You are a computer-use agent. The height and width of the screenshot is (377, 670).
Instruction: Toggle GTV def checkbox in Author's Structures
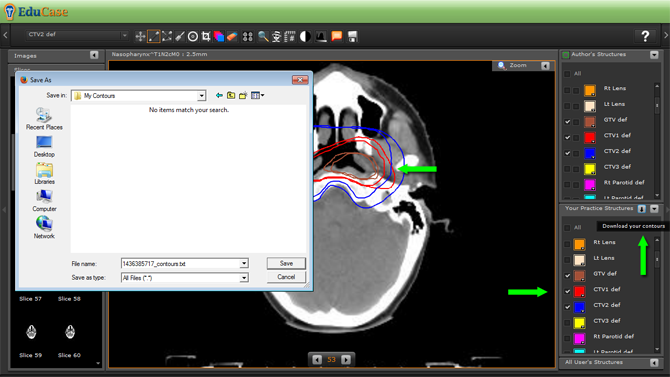(567, 122)
